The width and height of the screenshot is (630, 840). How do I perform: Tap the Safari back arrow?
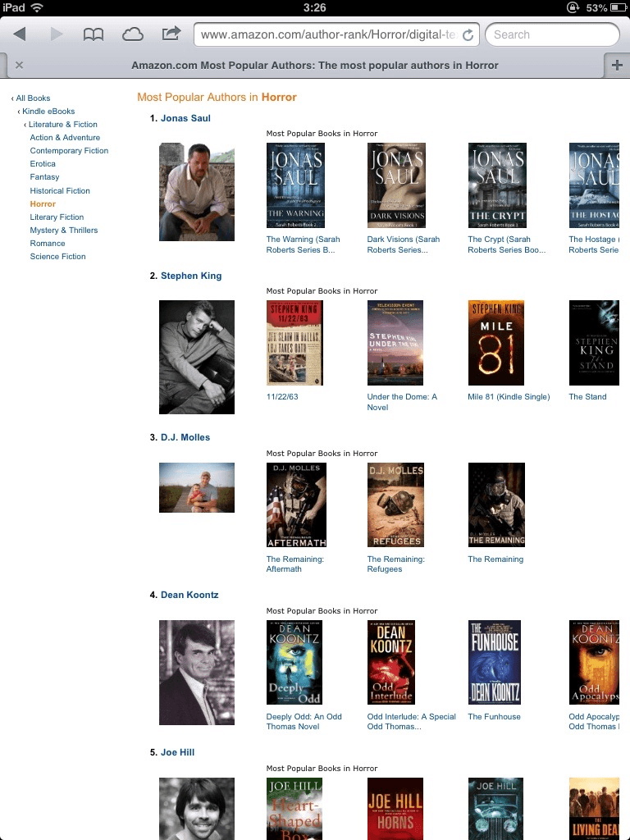[x=20, y=34]
